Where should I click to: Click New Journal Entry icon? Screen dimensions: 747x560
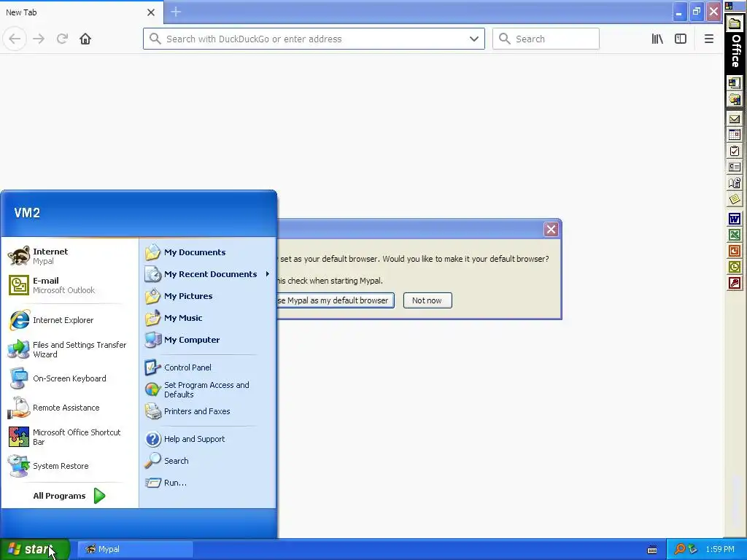(735, 183)
